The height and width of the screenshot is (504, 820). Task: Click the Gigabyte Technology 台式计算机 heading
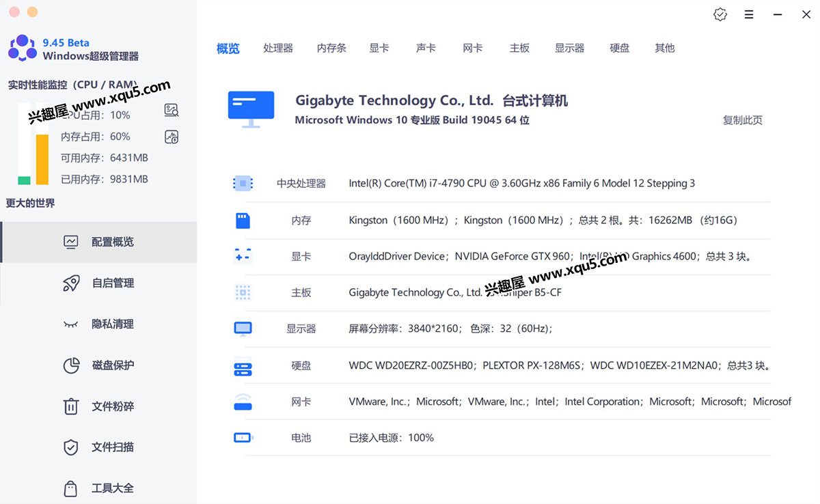431,100
